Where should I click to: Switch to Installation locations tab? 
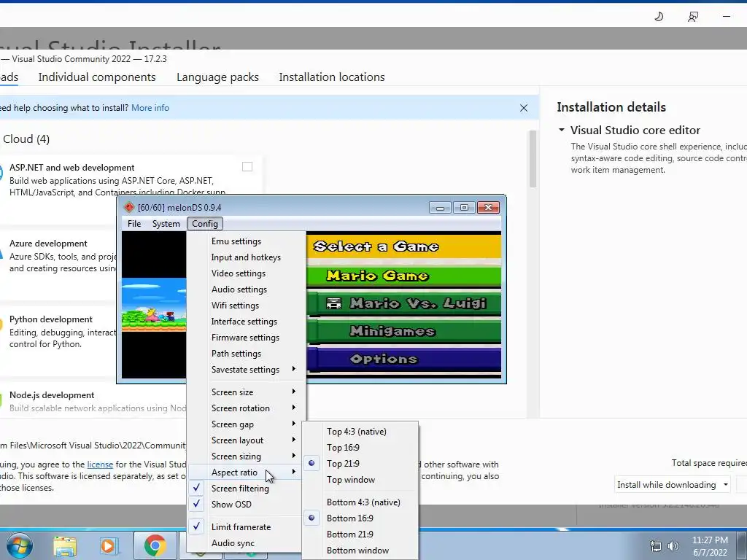coord(332,77)
